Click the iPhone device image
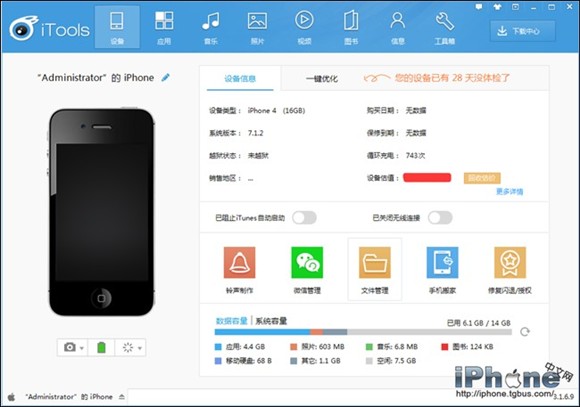The width and height of the screenshot is (580, 407). coord(101,212)
